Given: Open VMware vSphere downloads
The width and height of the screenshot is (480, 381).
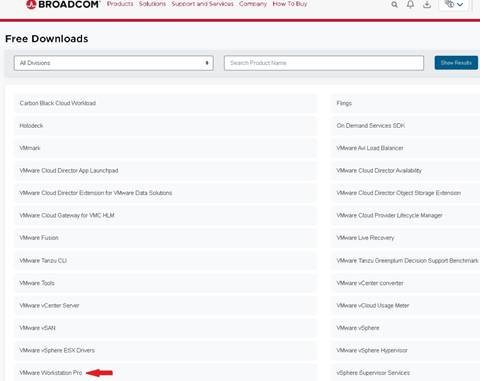Looking at the screenshot, I should click(406, 328).
